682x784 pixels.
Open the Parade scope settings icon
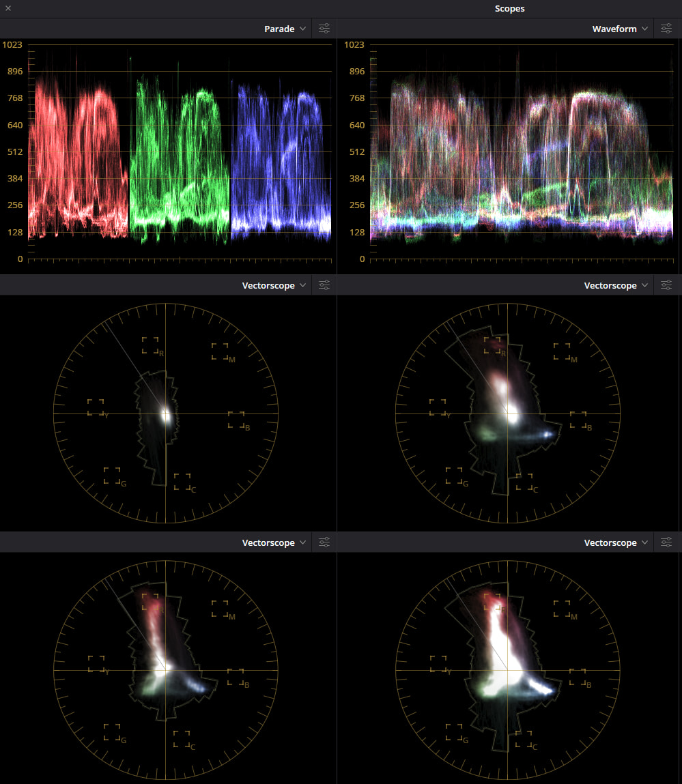point(324,29)
